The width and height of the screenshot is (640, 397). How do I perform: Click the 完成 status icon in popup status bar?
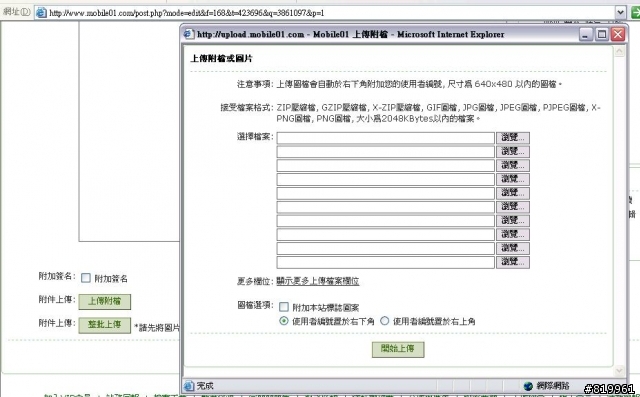pos(189,386)
